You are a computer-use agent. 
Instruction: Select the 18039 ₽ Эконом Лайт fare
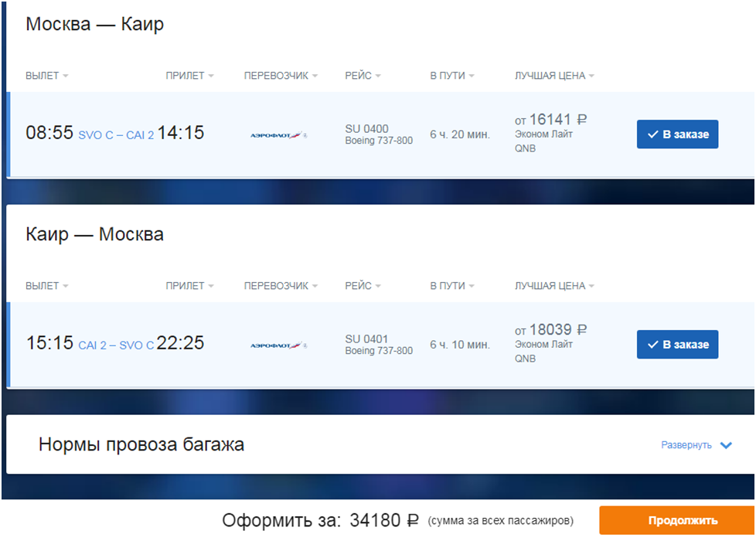550,343
